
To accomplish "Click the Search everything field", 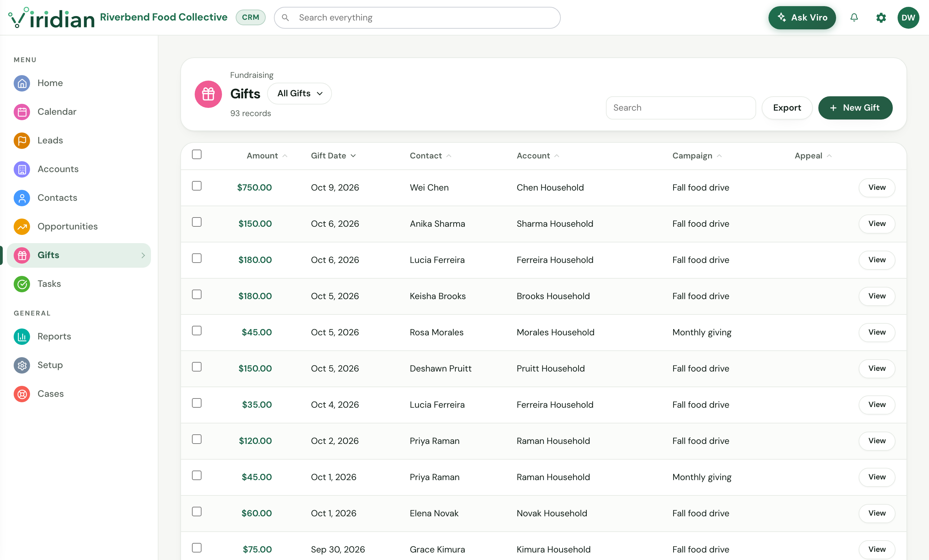I will [x=417, y=18].
